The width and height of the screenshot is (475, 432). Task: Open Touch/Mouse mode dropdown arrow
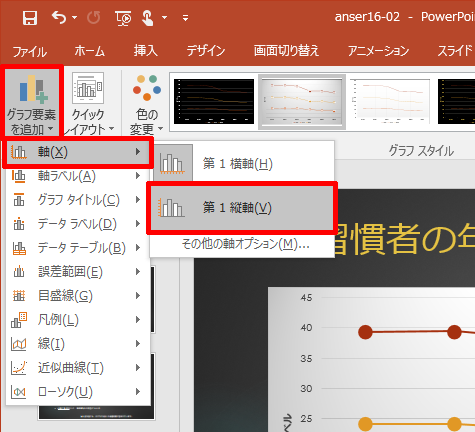[164, 17]
